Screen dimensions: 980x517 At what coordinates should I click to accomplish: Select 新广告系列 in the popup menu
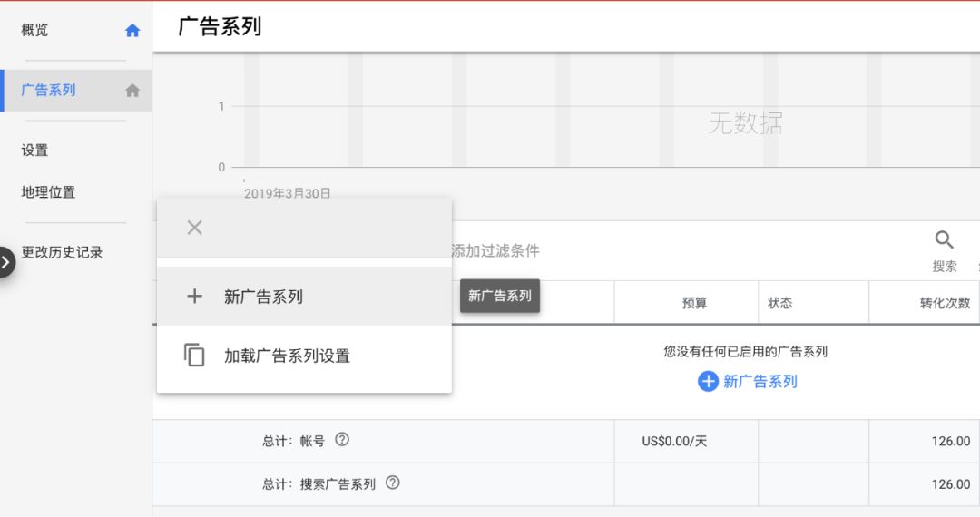click(x=304, y=296)
